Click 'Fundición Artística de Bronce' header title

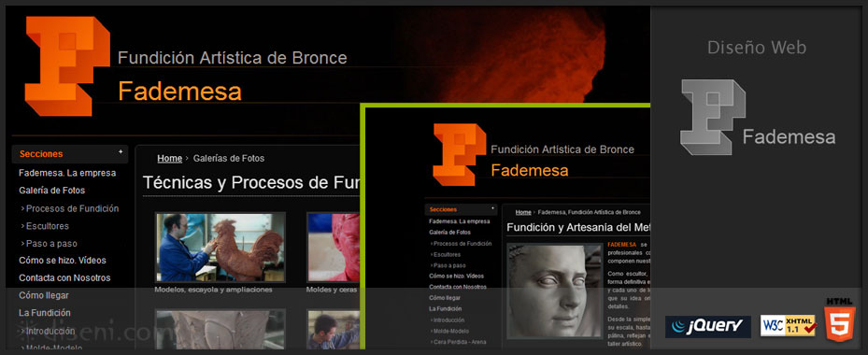233,58
